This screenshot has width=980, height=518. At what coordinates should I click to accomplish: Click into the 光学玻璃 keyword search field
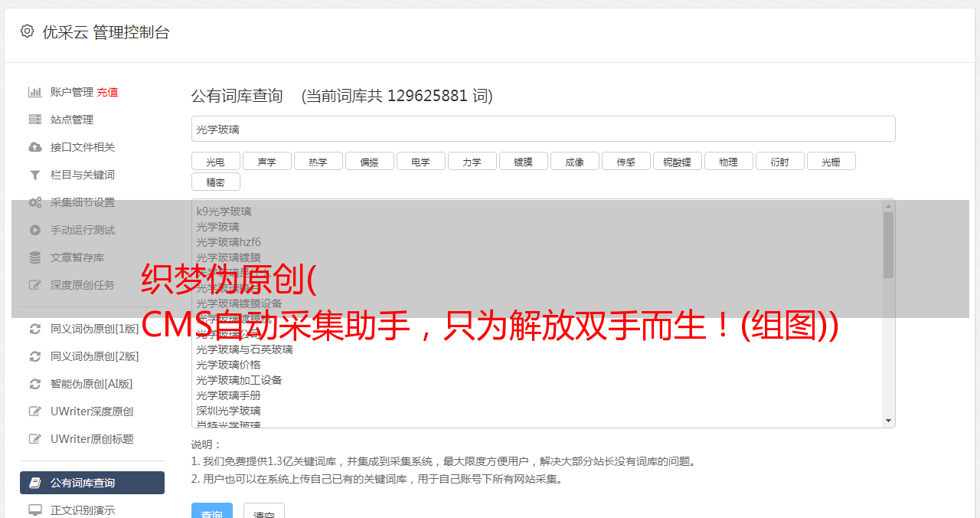point(543,129)
